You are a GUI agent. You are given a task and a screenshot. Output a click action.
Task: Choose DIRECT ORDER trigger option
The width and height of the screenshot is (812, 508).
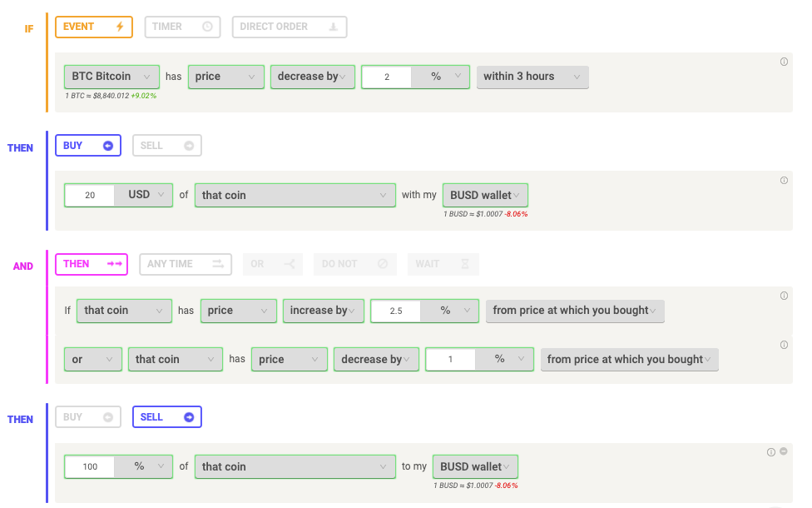coord(290,27)
